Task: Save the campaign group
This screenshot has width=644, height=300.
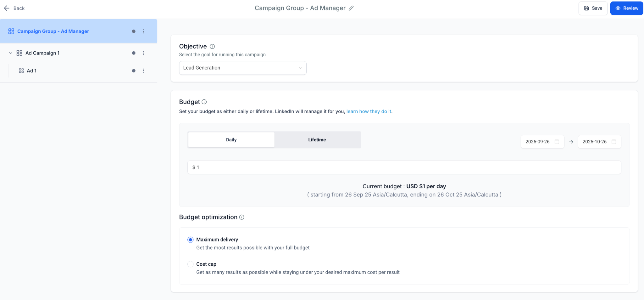Action: click(593, 8)
